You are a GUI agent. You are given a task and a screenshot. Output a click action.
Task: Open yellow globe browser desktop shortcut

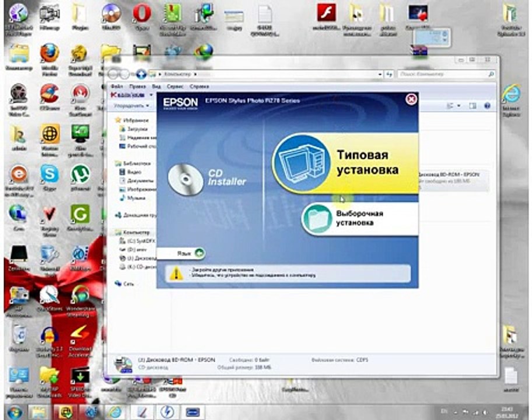pyautogui.click(x=50, y=139)
